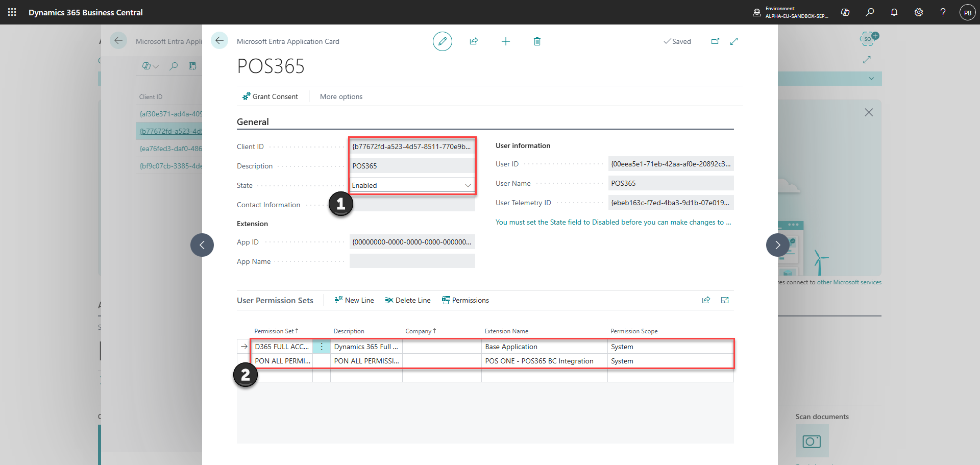Viewport: 980px width, 465px height.
Task: Open layout view icon in background list
Action: [192, 66]
